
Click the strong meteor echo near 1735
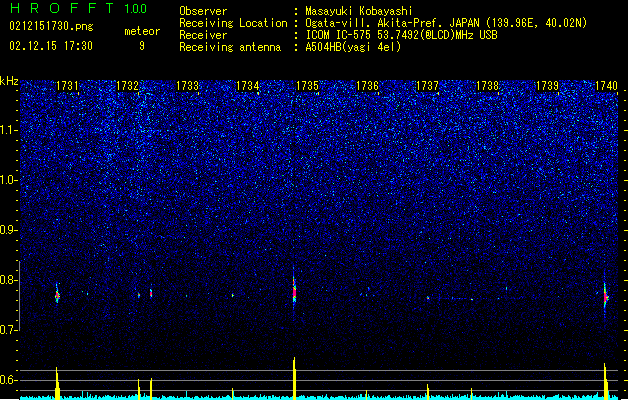pos(294,291)
